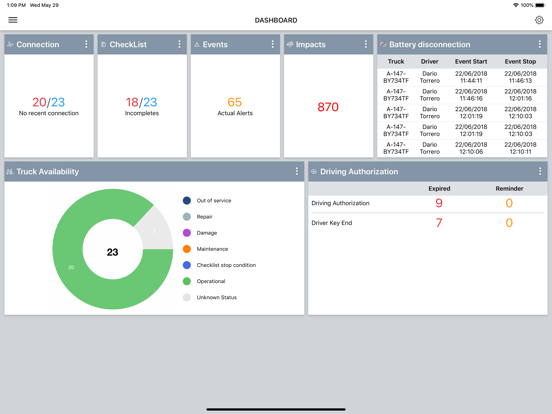Toggle Checklist stop condition legend dot
This screenshot has width=552, height=414.
click(x=187, y=265)
